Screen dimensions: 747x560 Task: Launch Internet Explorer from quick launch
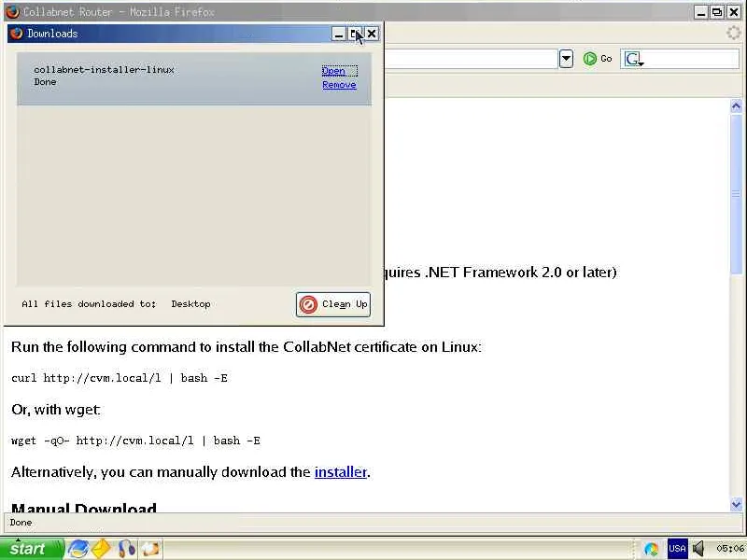coord(78,549)
